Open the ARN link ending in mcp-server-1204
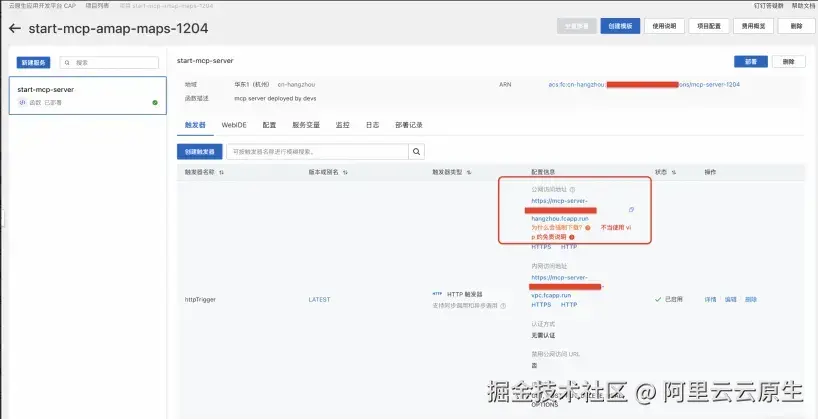 pyautogui.click(x=644, y=85)
